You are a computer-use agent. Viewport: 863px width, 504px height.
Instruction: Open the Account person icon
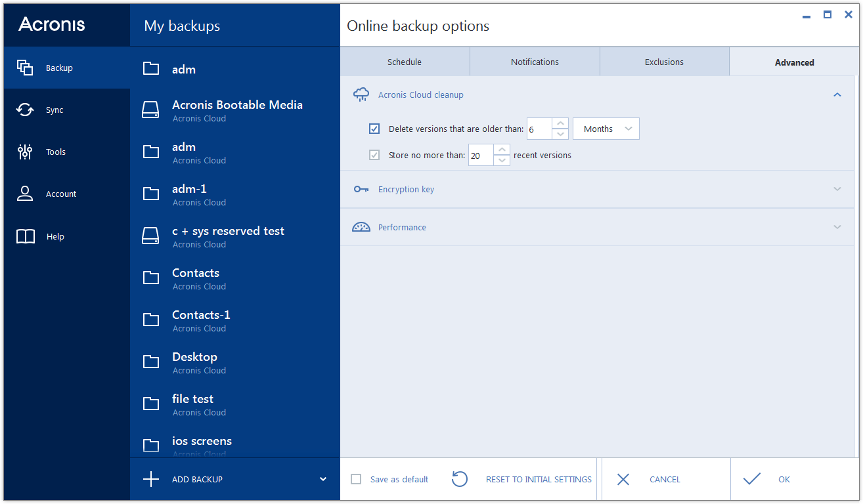pyautogui.click(x=25, y=194)
